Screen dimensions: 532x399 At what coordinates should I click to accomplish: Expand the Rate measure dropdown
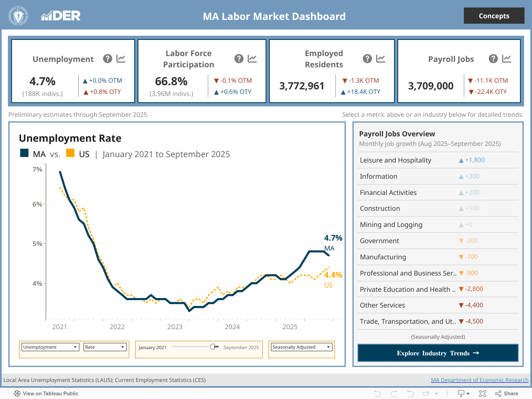coord(105,347)
